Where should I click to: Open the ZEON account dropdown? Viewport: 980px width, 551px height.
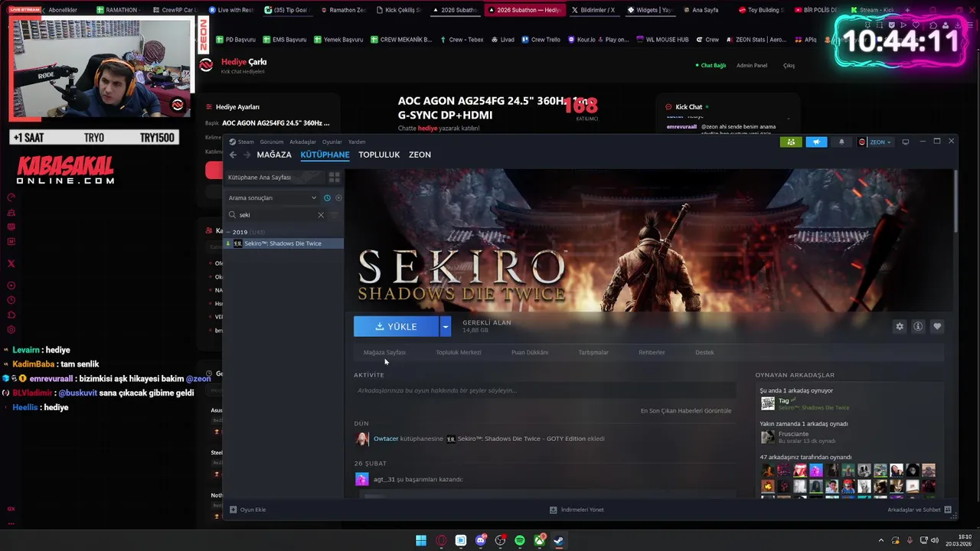pos(875,142)
